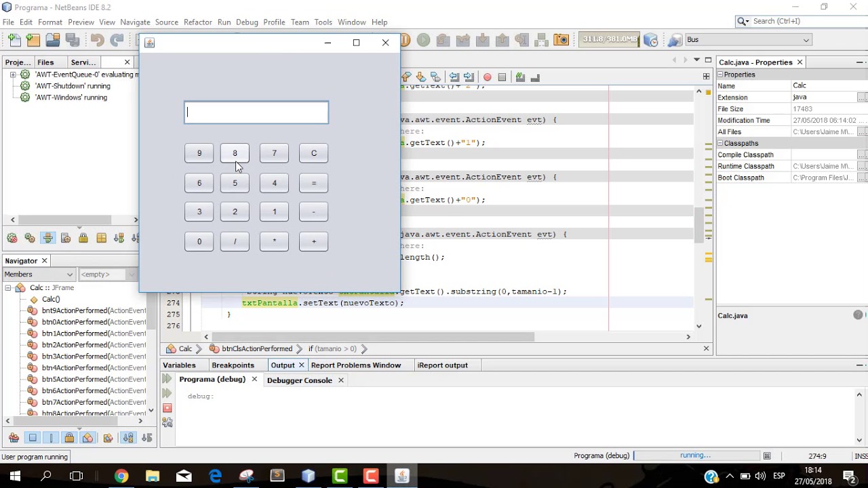This screenshot has height=488, width=868.
Task: Click the Shift Line Left editor icon
Action: 454,77
